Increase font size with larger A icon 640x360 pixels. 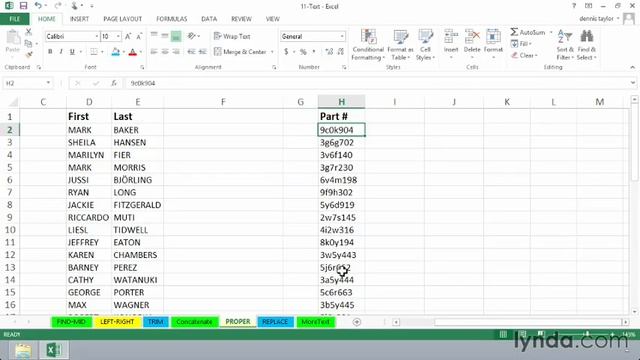[x=128, y=36]
